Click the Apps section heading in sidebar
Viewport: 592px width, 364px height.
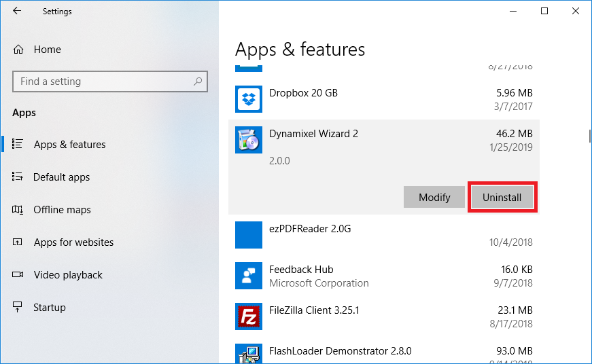24,113
